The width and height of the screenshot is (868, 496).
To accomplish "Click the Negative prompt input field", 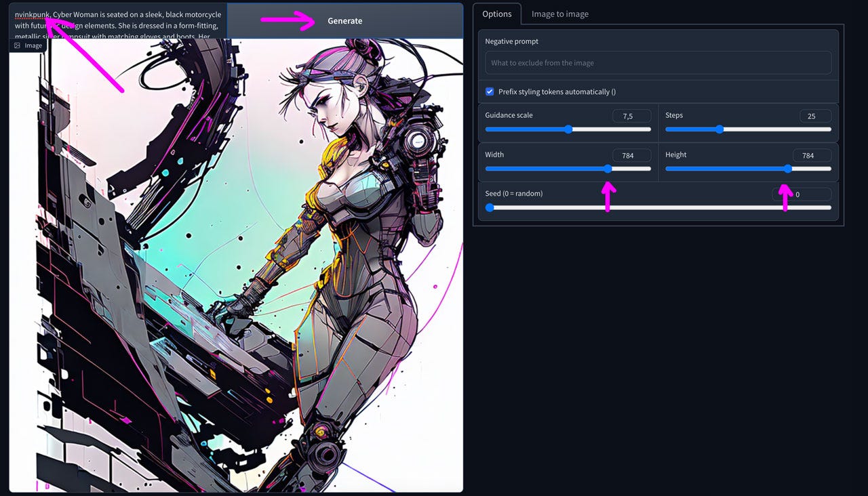I will point(658,62).
